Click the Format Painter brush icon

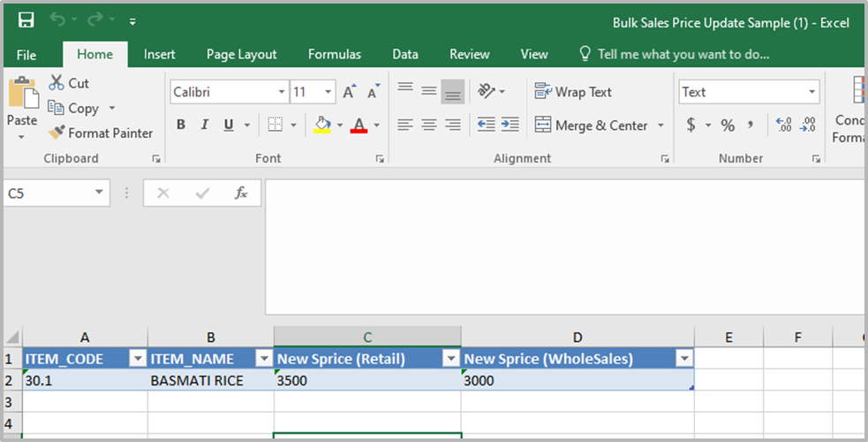point(57,133)
